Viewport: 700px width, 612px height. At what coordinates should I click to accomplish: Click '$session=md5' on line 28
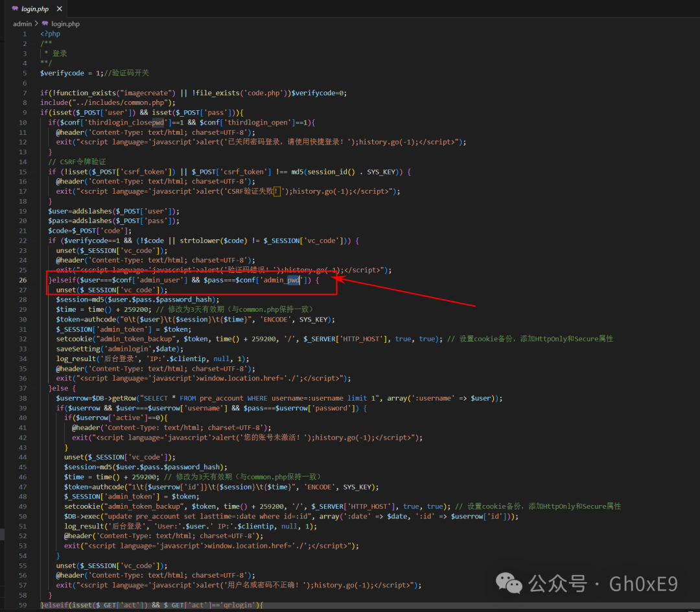point(80,300)
